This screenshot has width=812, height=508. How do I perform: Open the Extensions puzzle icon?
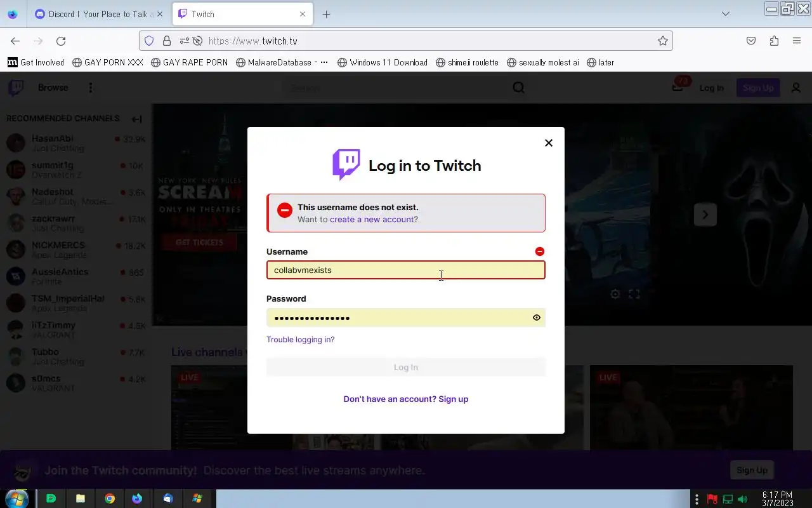click(774, 41)
